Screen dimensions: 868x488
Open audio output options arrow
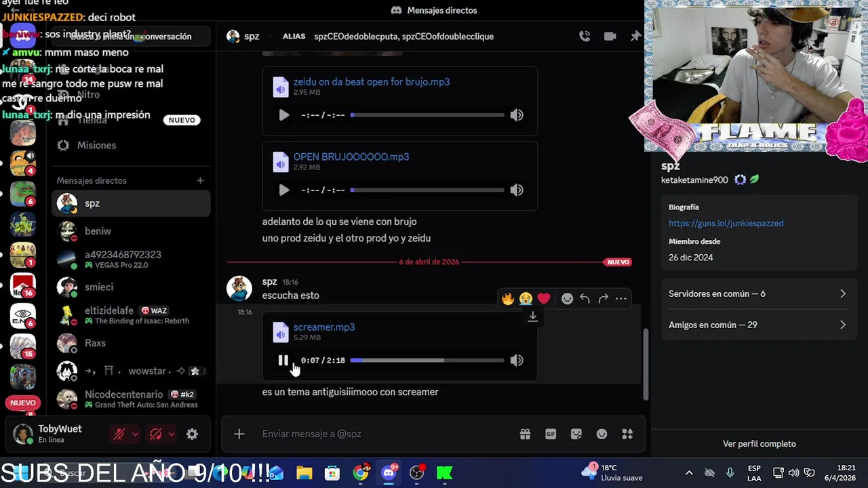(x=172, y=434)
